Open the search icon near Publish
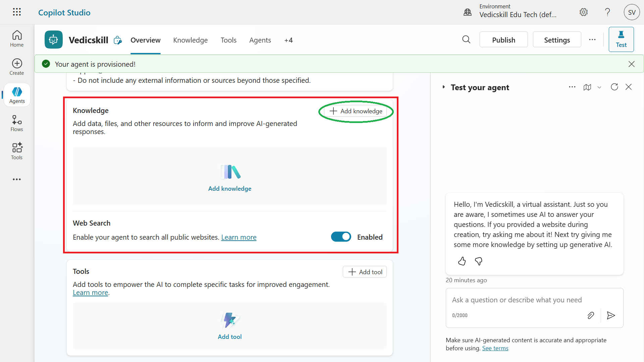Image resolution: width=644 pixels, height=362 pixels. [466, 40]
